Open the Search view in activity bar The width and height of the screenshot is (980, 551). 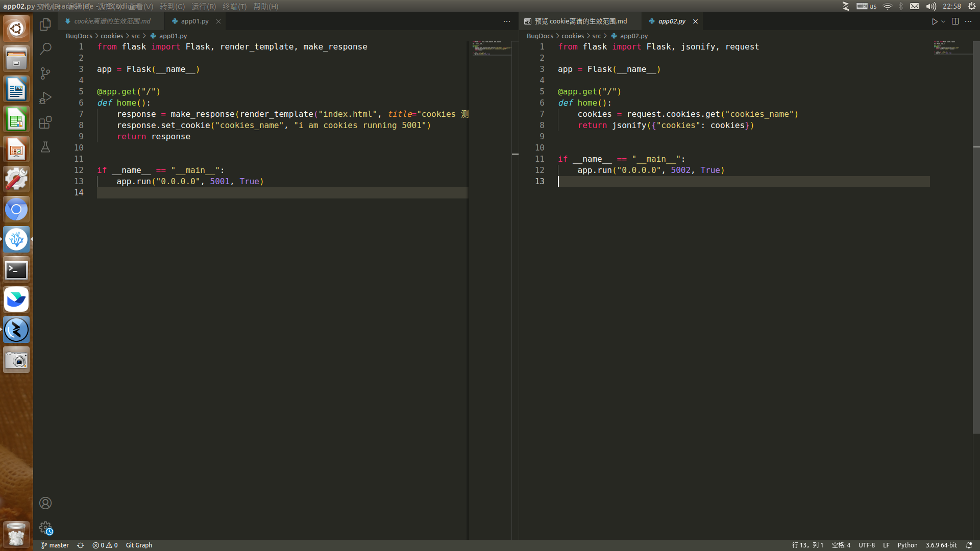[45, 48]
